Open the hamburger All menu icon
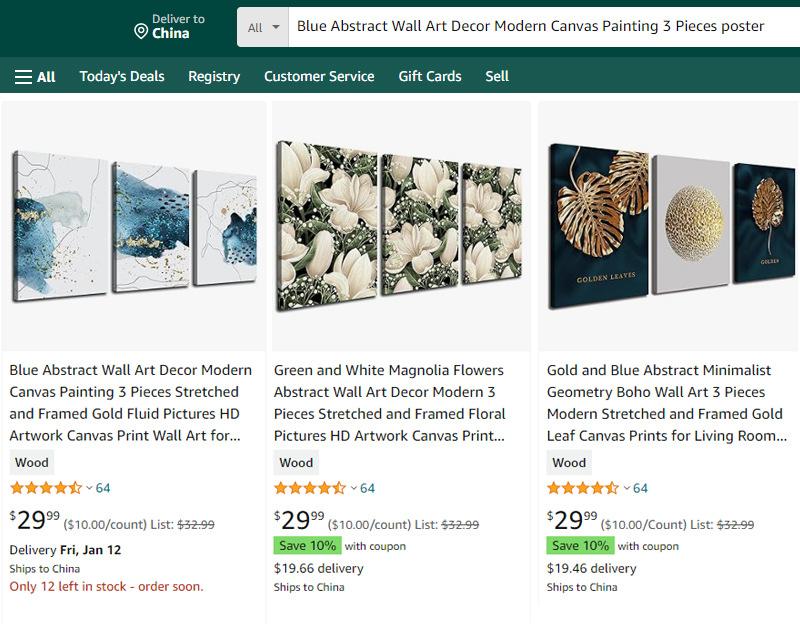The image size is (800, 624). [x=24, y=76]
